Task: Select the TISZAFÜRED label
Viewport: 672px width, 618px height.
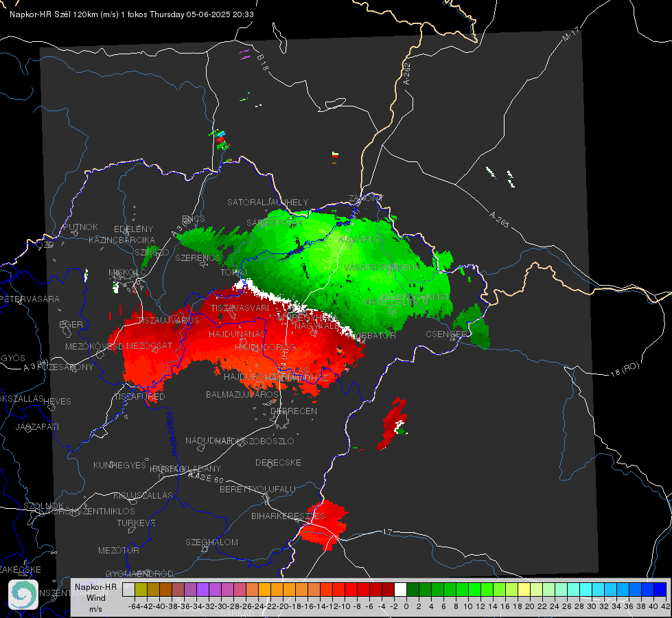Action: (139, 396)
